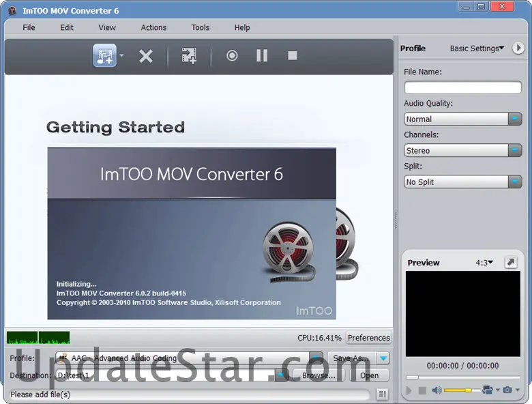Mute audio using the speaker icon
Viewport: 532px width, 404px height.
coord(436,390)
